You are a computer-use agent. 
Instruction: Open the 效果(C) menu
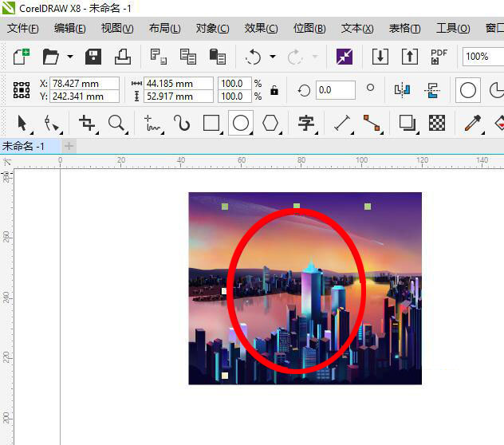tap(261, 28)
